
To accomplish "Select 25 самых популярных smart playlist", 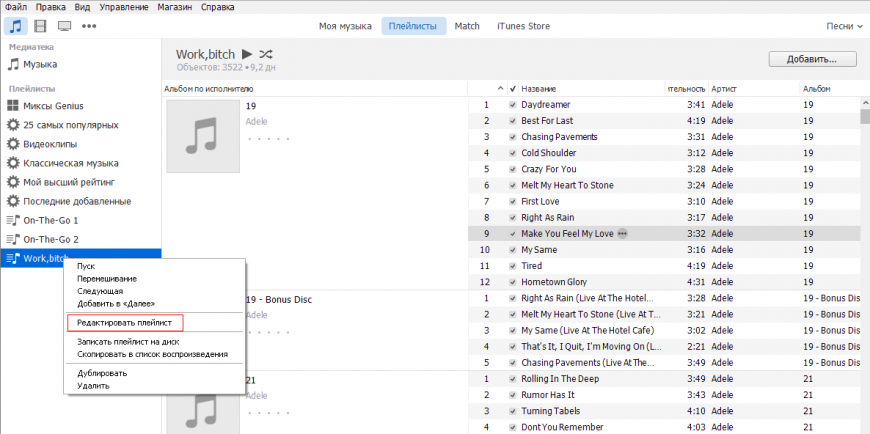I will coord(70,125).
